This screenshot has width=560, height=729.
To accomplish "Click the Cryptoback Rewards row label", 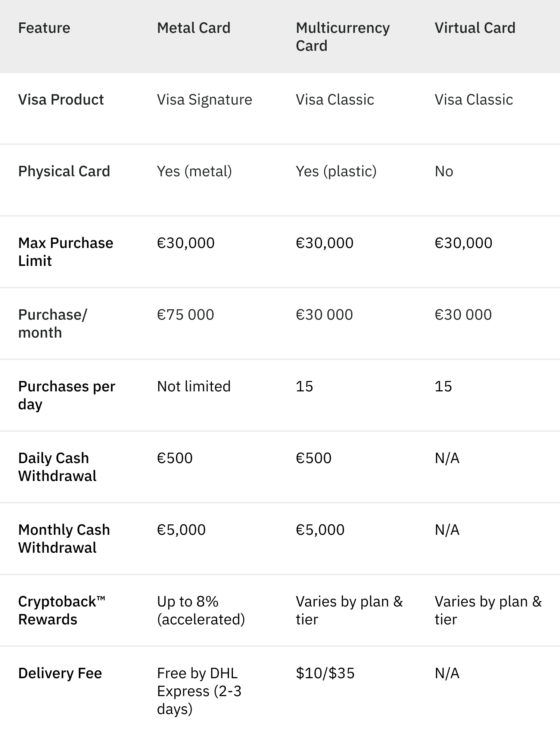I will 62,610.
